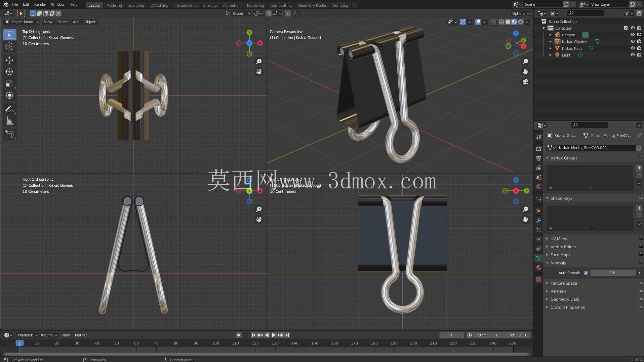The width and height of the screenshot is (644, 362).
Task: Hide Light via eye icon
Action: [633, 55]
